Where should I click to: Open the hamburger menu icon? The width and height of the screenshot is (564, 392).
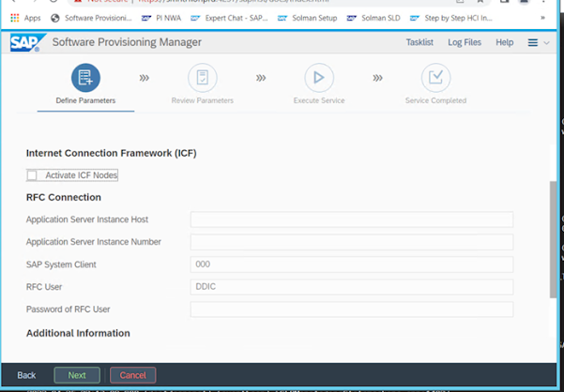[x=533, y=42]
